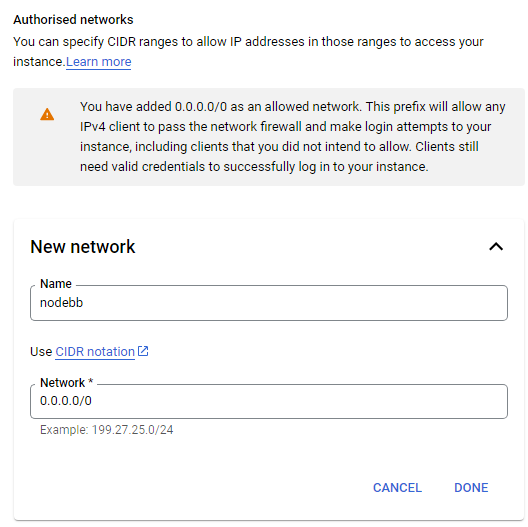The width and height of the screenshot is (528, 527).
Task: Confirm the network with DONE
Action: pyautogui.click(x=471, y=488)
